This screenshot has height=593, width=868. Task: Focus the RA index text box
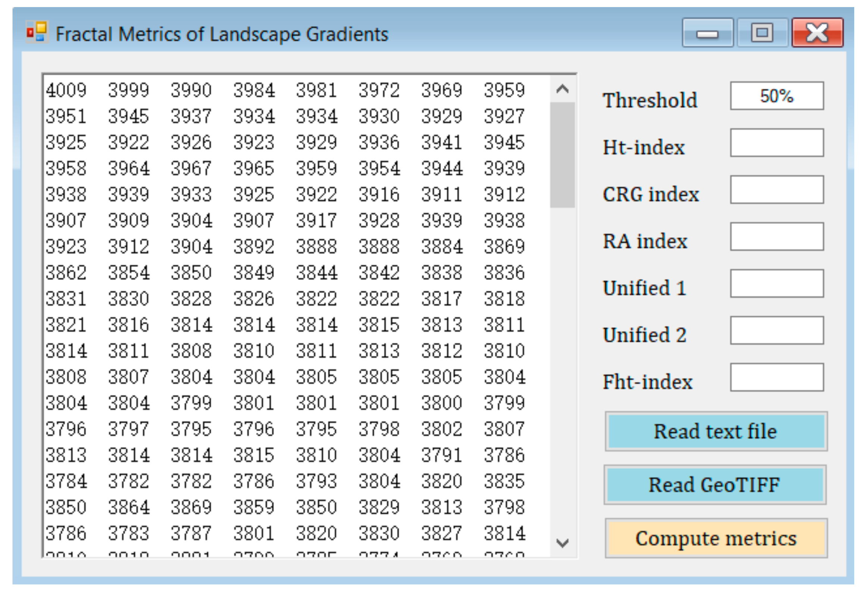pyautogui.click(x=777, y=237)
